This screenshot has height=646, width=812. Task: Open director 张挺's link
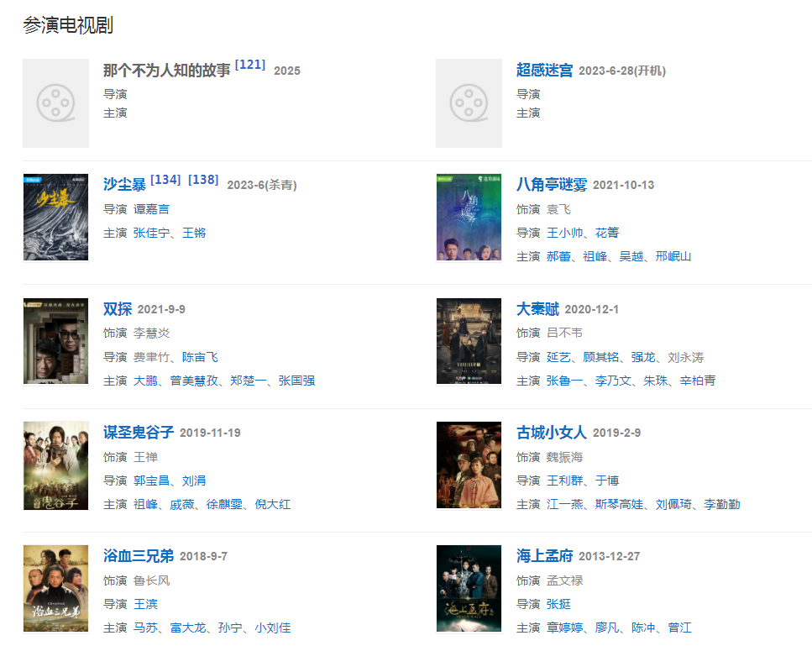click(x=558, y=604)
